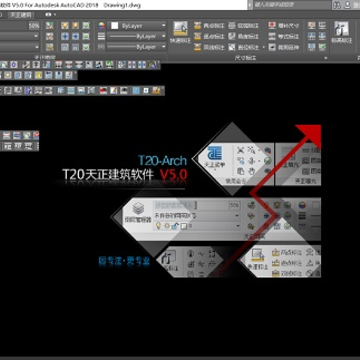Choose the 角度标注 angle dimension tool
The width and height of the screenshot is (360, 360).
(244, 37)
